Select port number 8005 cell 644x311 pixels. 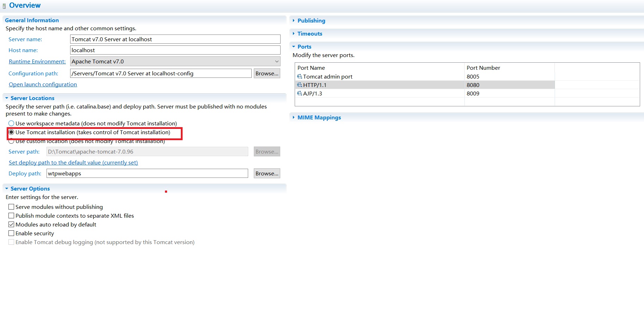point(509,76)
